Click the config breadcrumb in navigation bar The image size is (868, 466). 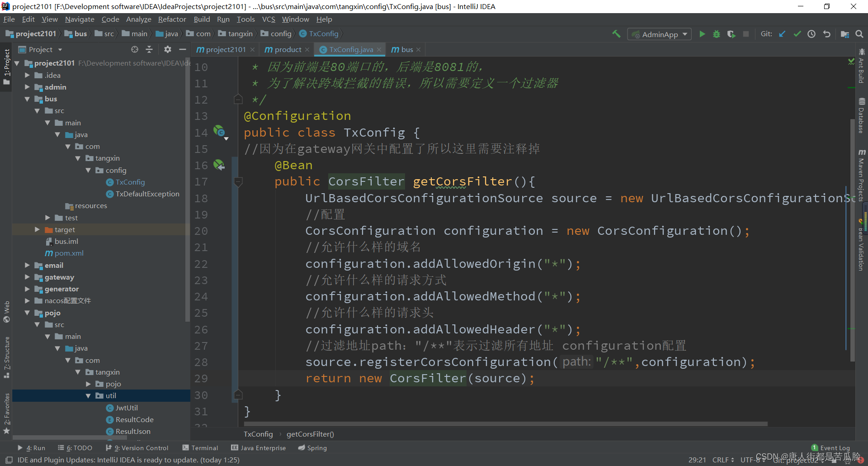pyautogui.click(x=276, y=34)
